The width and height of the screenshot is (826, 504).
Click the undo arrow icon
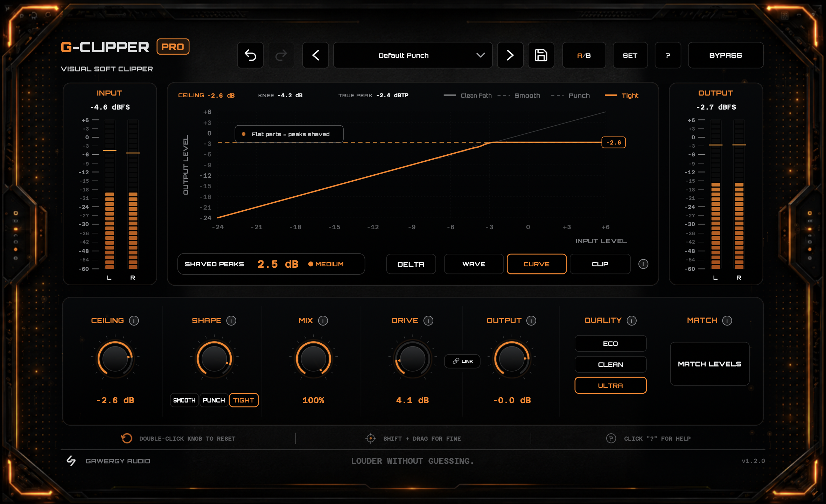250,55
